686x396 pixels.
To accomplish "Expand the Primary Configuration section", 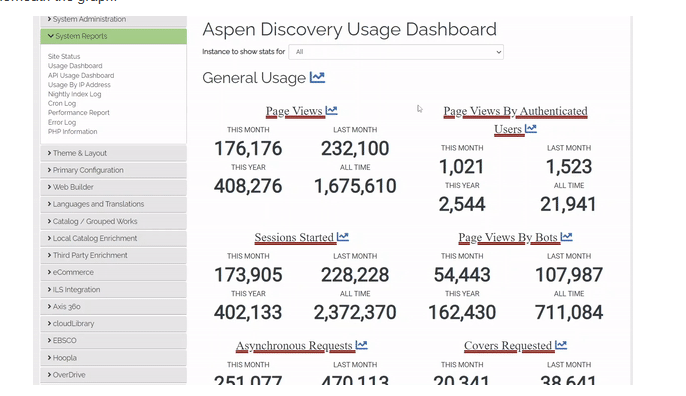I will [x=113, y=170].
